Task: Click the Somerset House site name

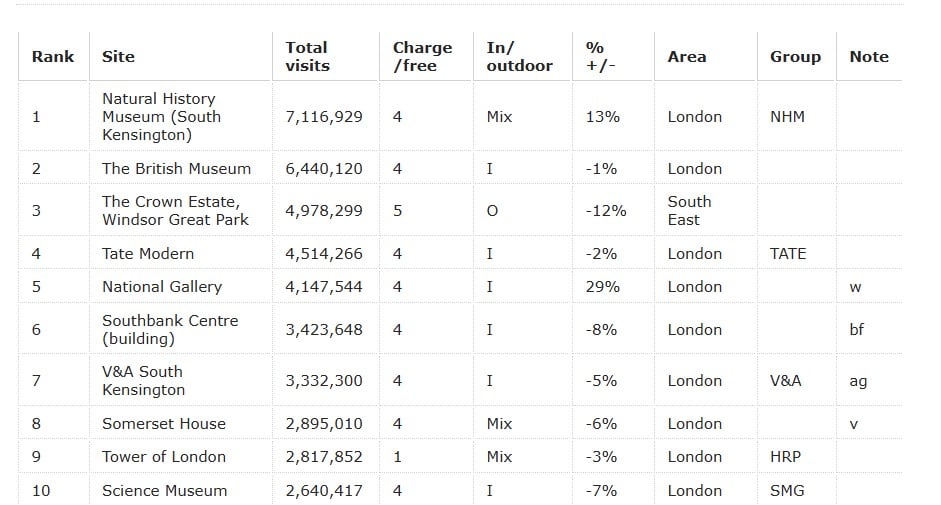Action: pyautogui.click(x=164, y=424)
